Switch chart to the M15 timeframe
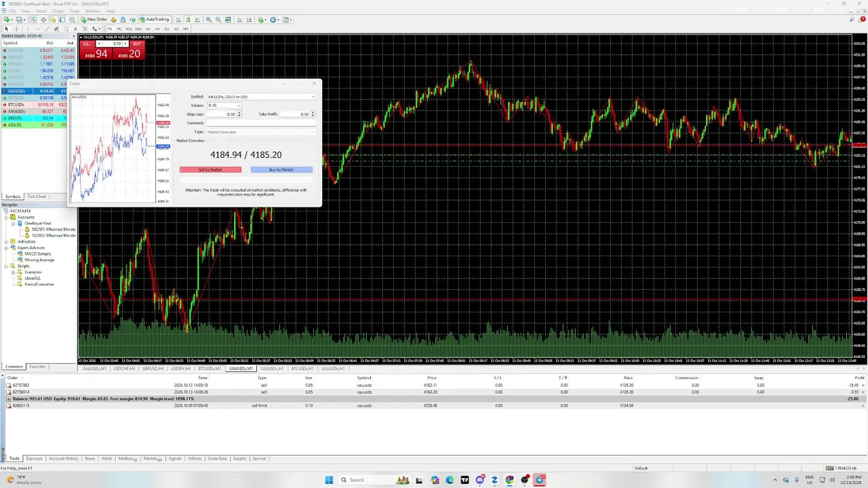The width and height of the screenshot is (868, 488). pos(129,29)
